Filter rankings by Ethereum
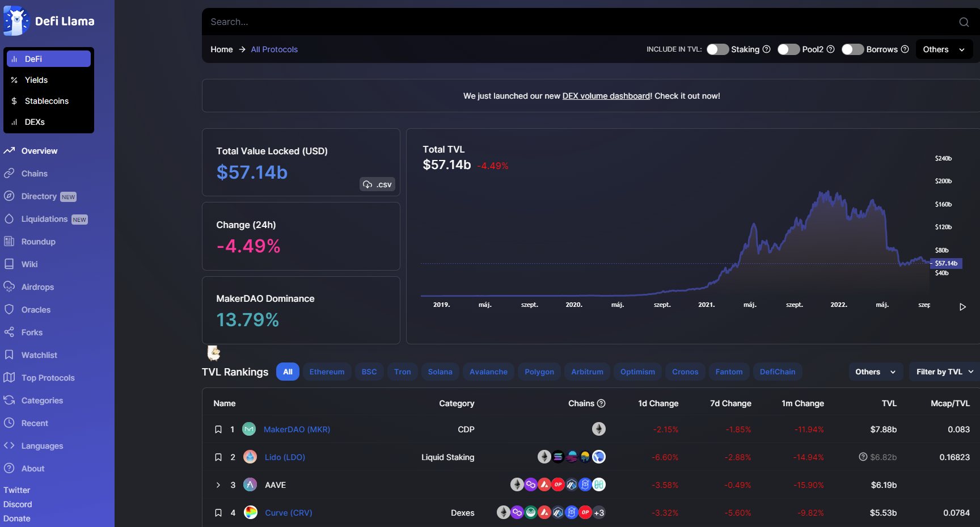Screen dimensions: 980x527 327,372
